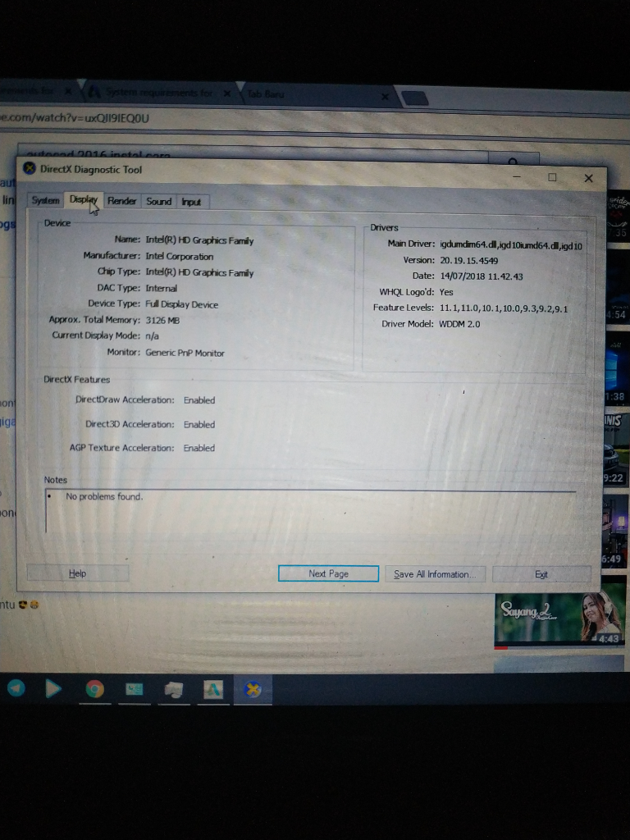Screen dimensions: 630x840
Task: Open AutoCAD from the taskbar
Action: pyautogui.click(x=213, y=689)
